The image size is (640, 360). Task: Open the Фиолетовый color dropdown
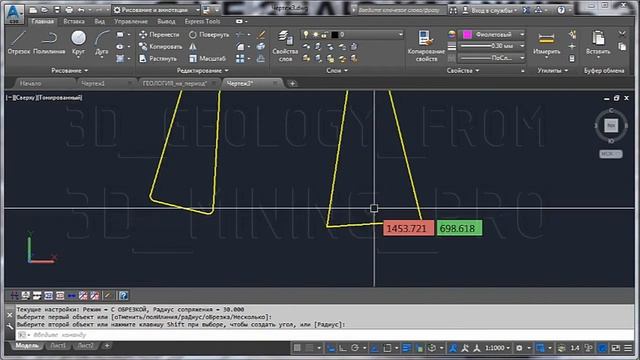[492, 35]
